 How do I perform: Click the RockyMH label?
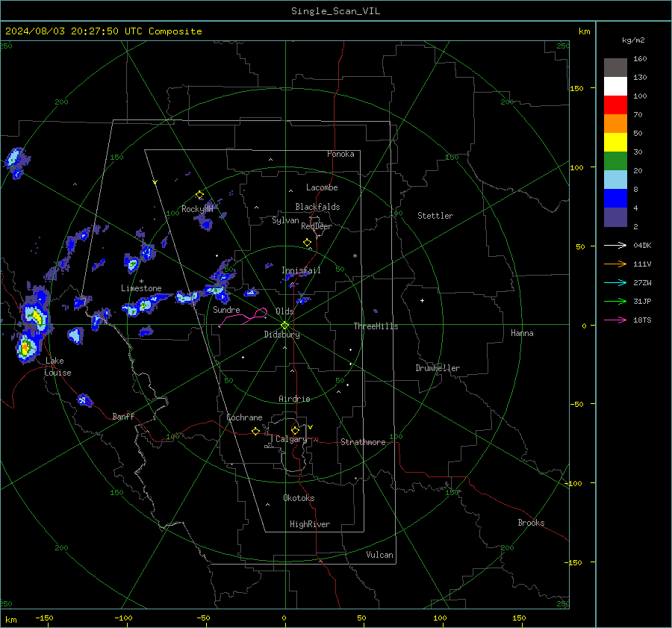[x=197, y=209]
